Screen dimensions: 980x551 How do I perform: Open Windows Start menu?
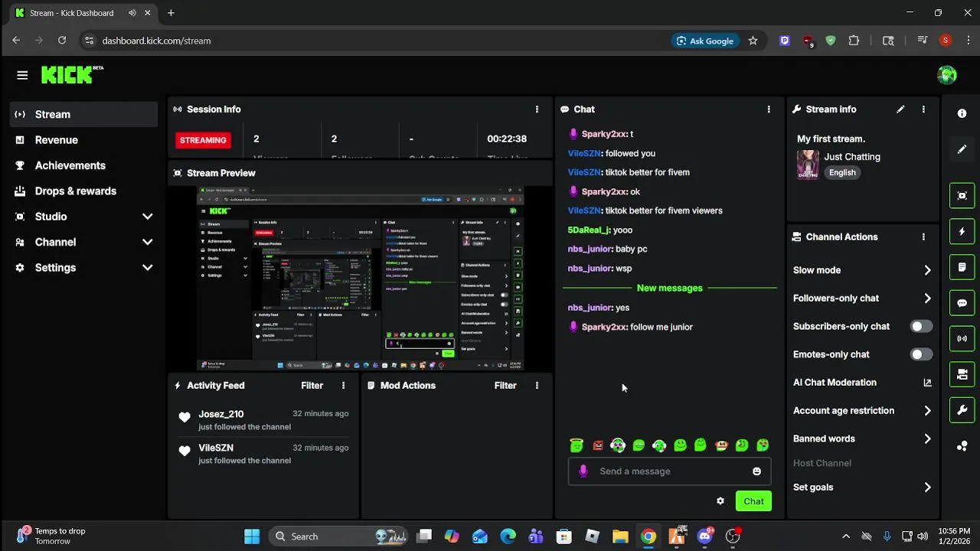[252, 536]
